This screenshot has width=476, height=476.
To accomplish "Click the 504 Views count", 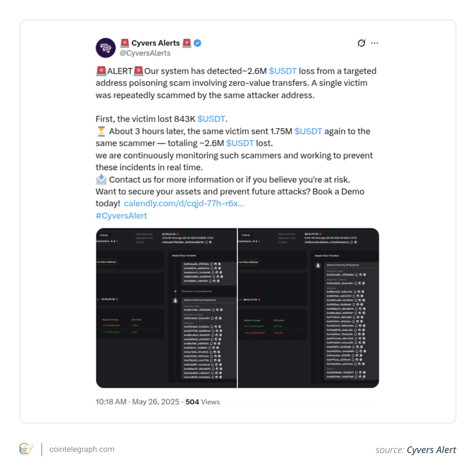I will coord(203,402).
